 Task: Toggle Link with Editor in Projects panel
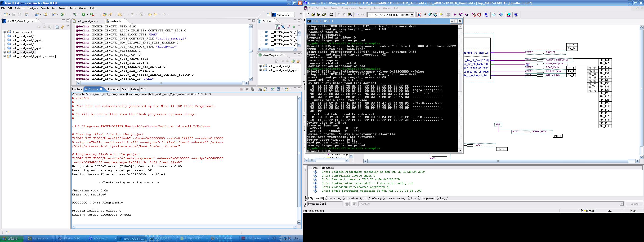pyautogui.click(x=63, y=27)
